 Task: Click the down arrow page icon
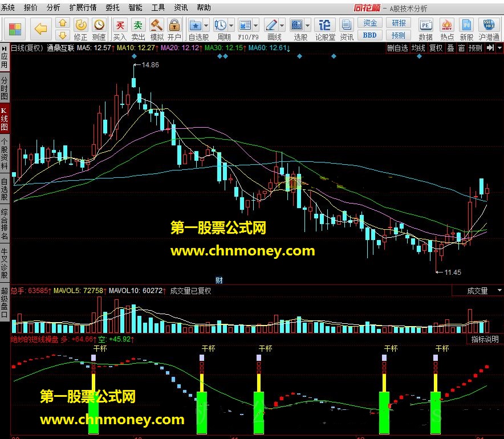coord(63,35)
